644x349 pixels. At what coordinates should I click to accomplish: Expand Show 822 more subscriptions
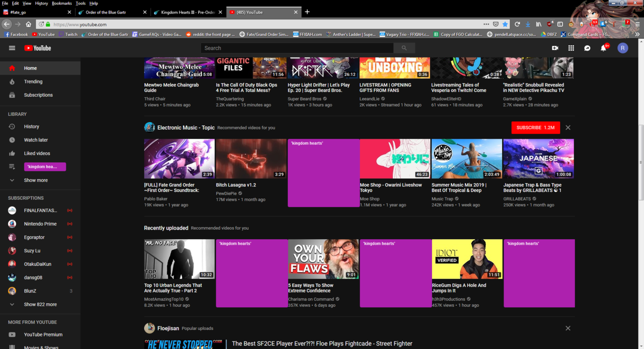pos(40,305)
